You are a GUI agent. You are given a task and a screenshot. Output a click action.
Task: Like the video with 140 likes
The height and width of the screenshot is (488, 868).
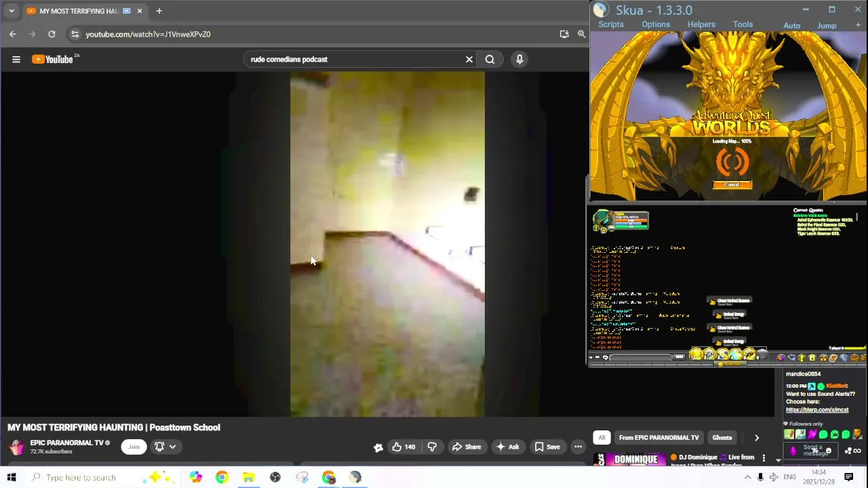tap(403, 447)
